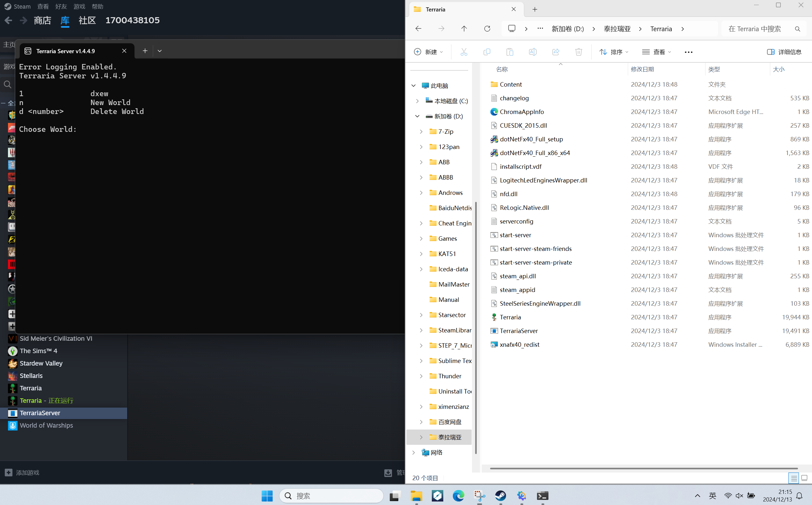Select Stardew Valley in Steam library
The image size is (812, 505).
coord(41,363)
